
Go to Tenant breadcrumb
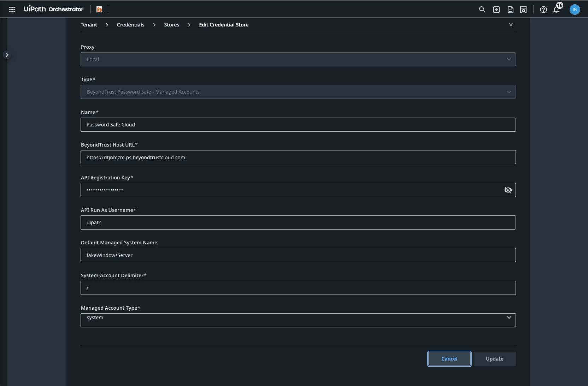(89, 25)
